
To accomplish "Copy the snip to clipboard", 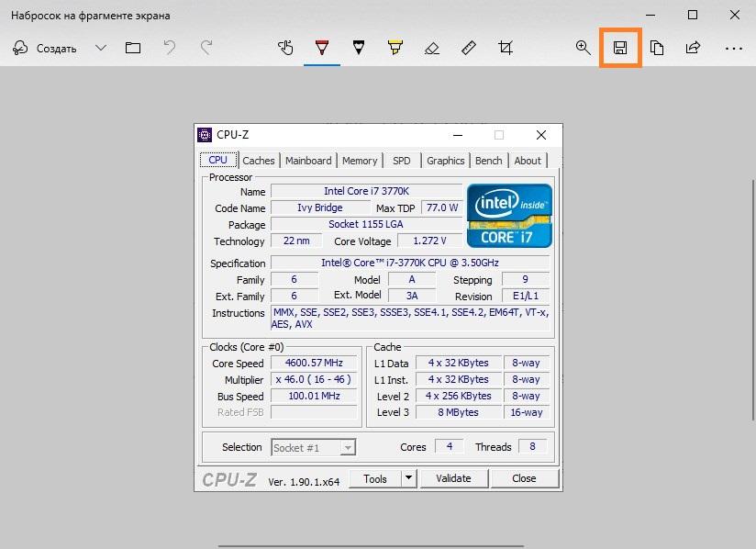I will (x=657, y=48).
